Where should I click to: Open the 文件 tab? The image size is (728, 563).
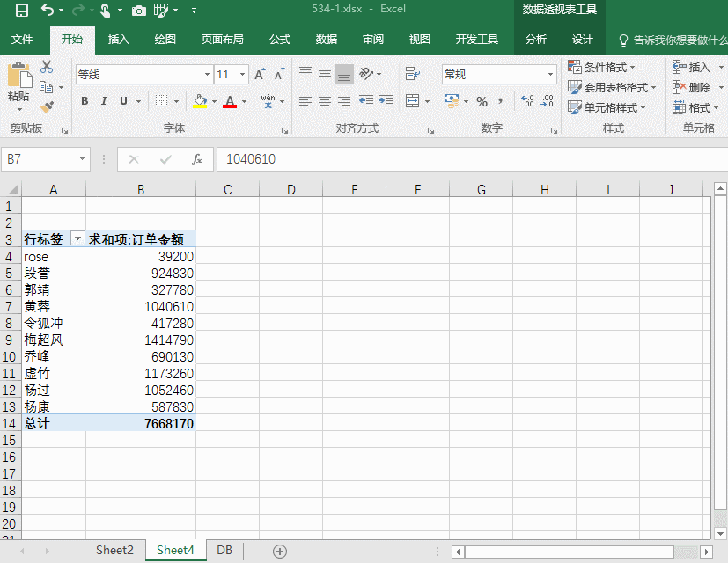pos(22,40)
